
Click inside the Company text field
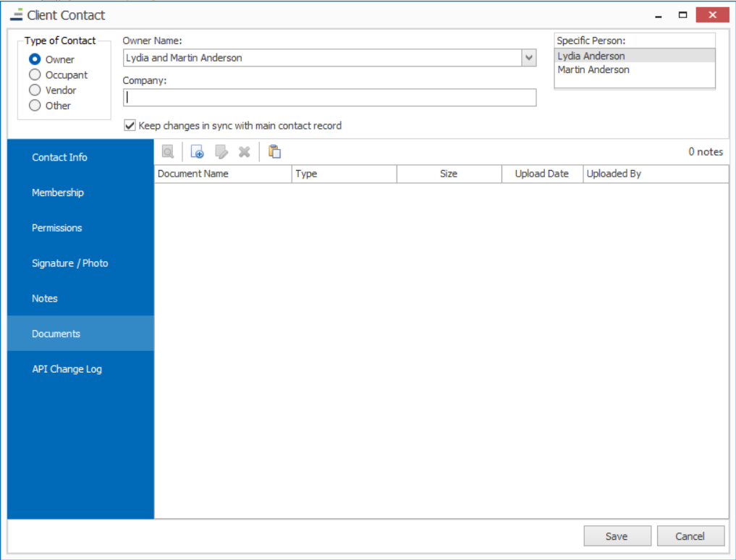(x=330, y=98)
